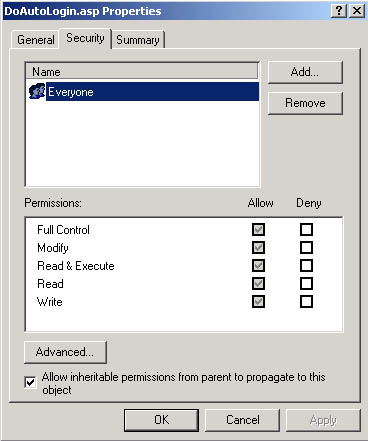Click the Name column header
The height and width of the screenshot is (441, 368).
[x=142, y=72]
